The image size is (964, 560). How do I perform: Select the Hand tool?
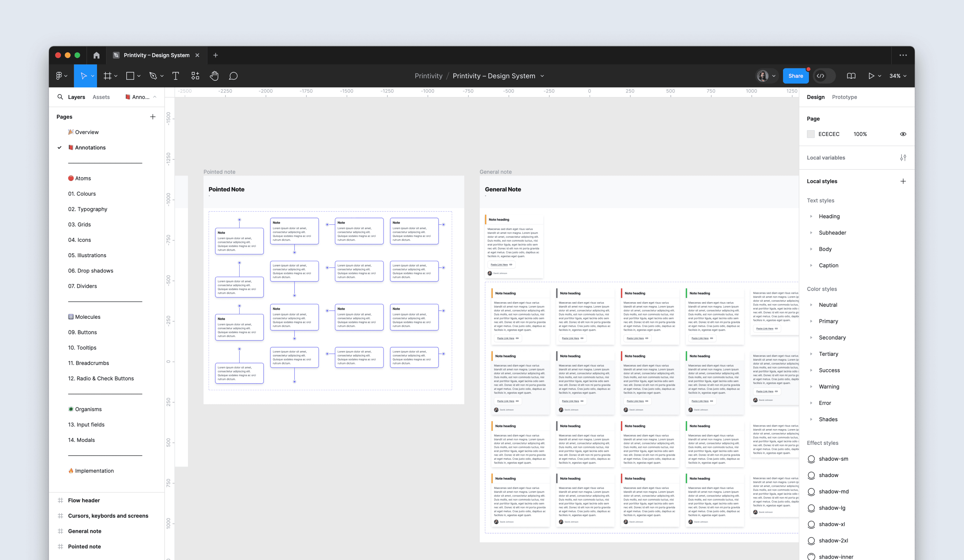(214, 76)
